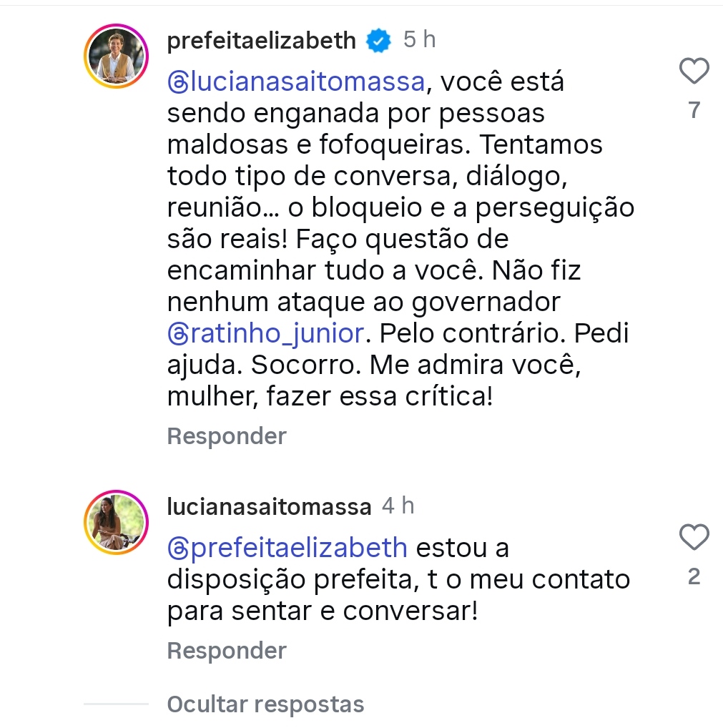Like the lucianasaitomassa reply with the heart

pos(693,537)
